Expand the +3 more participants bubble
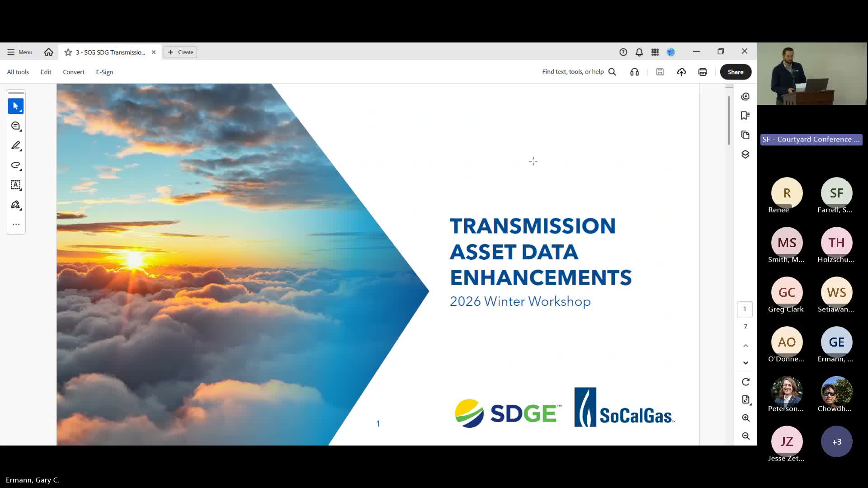 [836, 441]
